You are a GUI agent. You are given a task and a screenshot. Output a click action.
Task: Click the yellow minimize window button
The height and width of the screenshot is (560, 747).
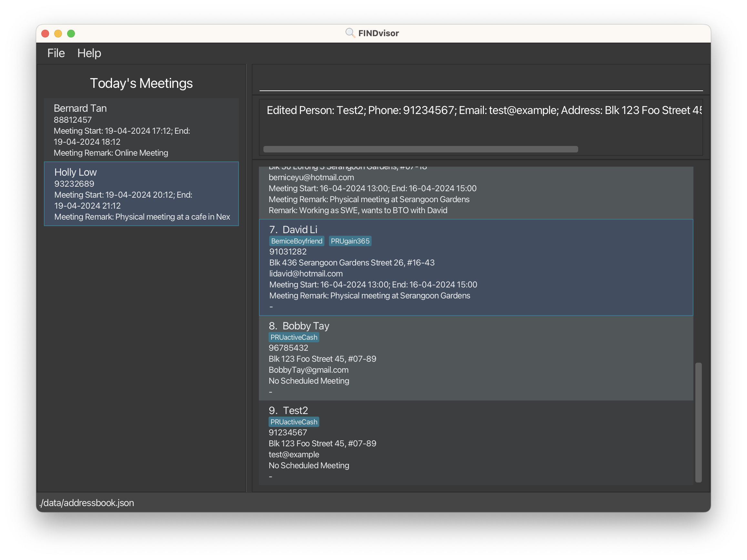[x=58, y=34]
